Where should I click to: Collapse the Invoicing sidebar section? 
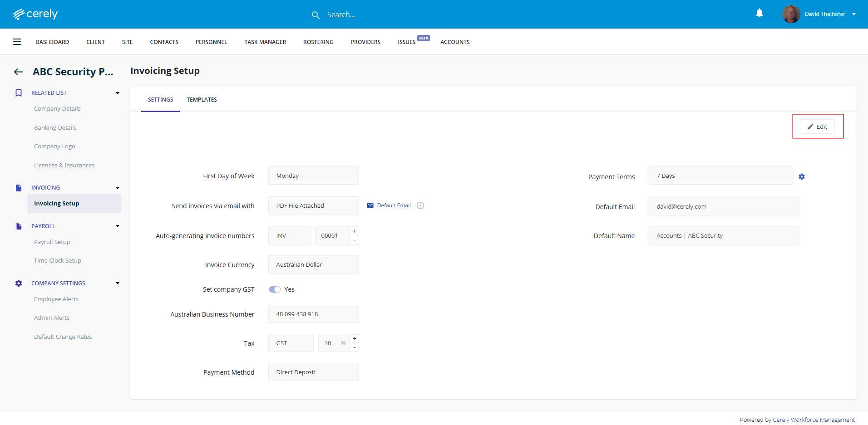click(x=118, y=188)
